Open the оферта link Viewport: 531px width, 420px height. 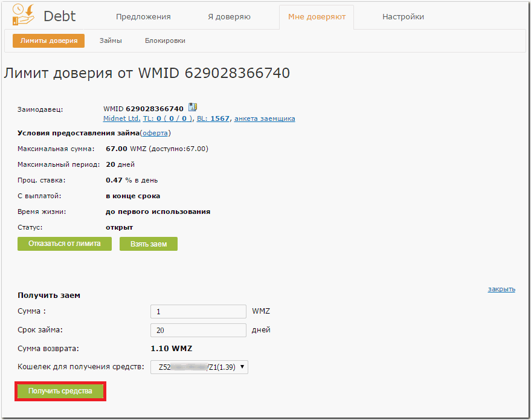tap(155, 133)
